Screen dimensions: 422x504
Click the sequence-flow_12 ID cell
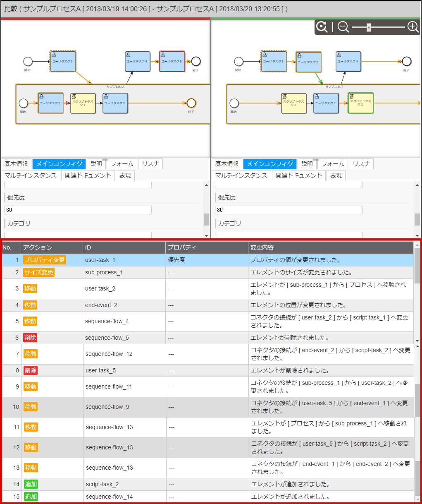pyautogui.click(x=124, y=354)
